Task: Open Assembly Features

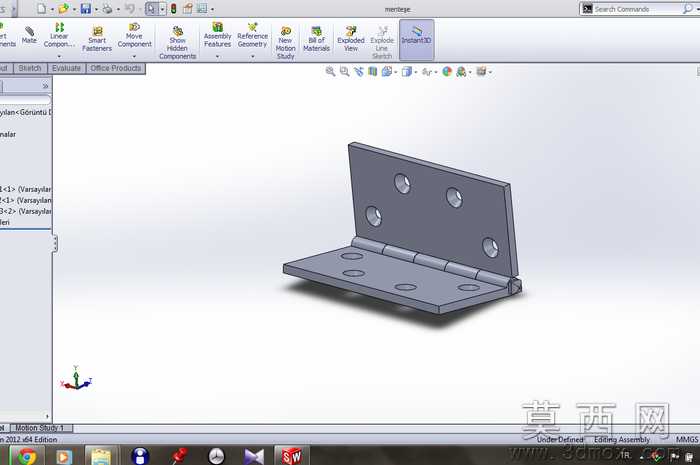Action: [x=217, y=35]
